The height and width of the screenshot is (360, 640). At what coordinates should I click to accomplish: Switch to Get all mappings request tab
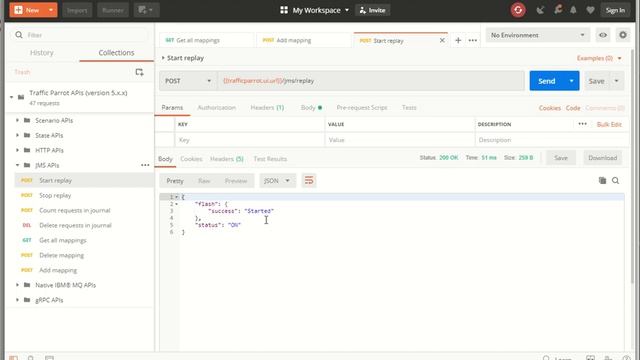click(x=206, y=40)
